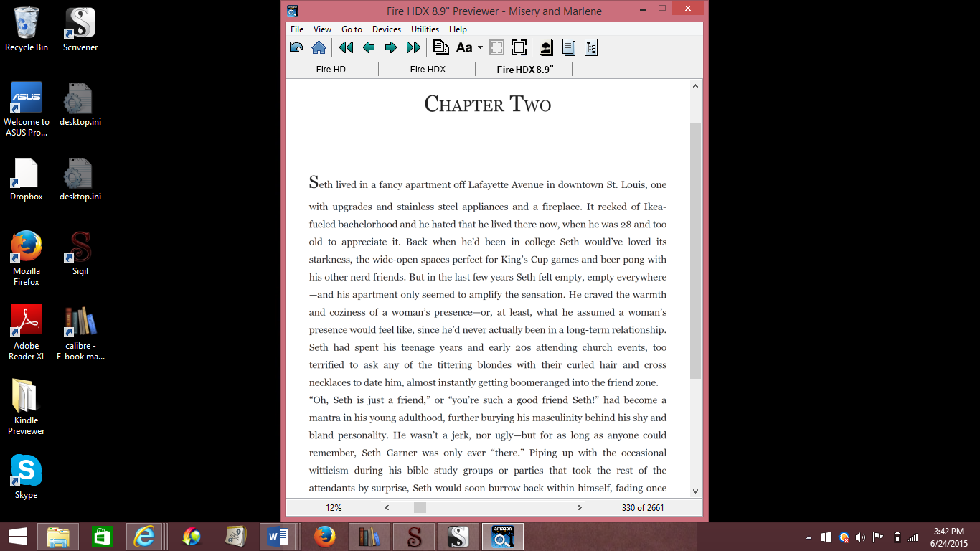Click the location slider right arrow
Screen dimensions: 980x551
click(580, 507)
